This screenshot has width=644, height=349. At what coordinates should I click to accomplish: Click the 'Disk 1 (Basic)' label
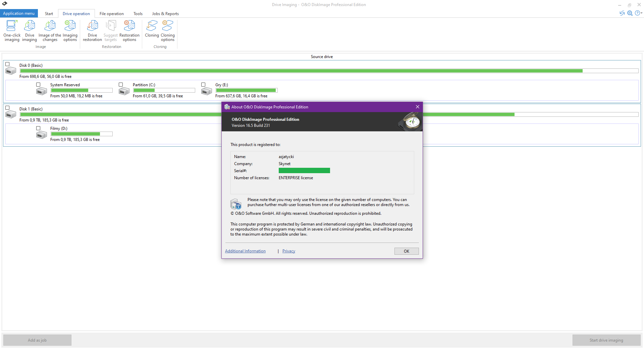click(31, 109)
